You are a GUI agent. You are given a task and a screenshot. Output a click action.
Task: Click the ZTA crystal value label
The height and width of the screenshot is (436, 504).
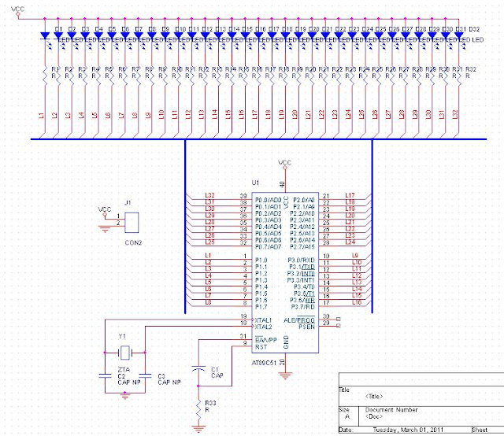click(x=124, y=369)
